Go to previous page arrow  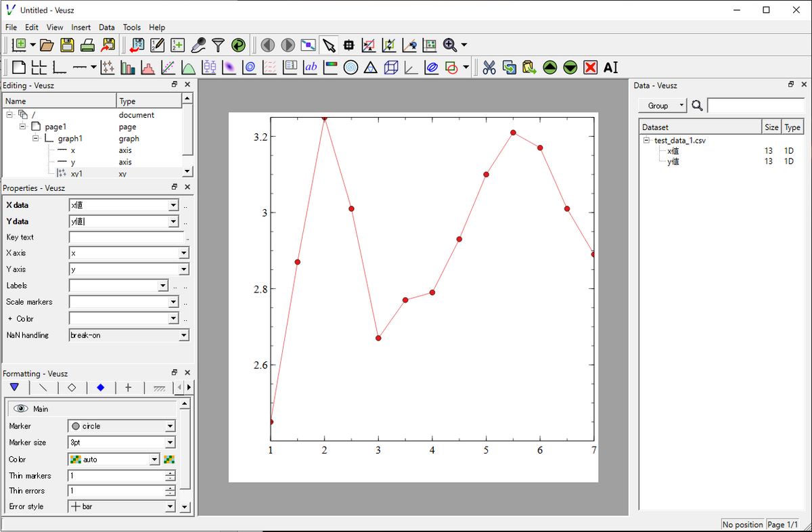[x=268, y=45]
